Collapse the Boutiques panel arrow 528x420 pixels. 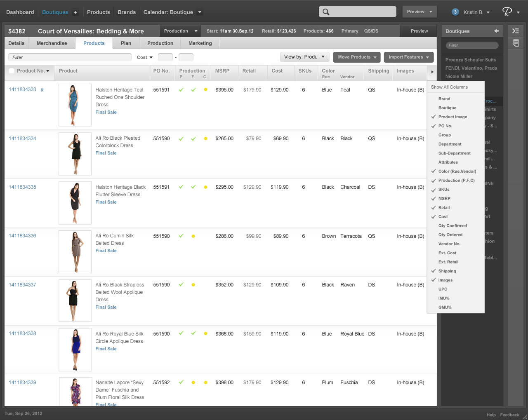tap(496, 31)
